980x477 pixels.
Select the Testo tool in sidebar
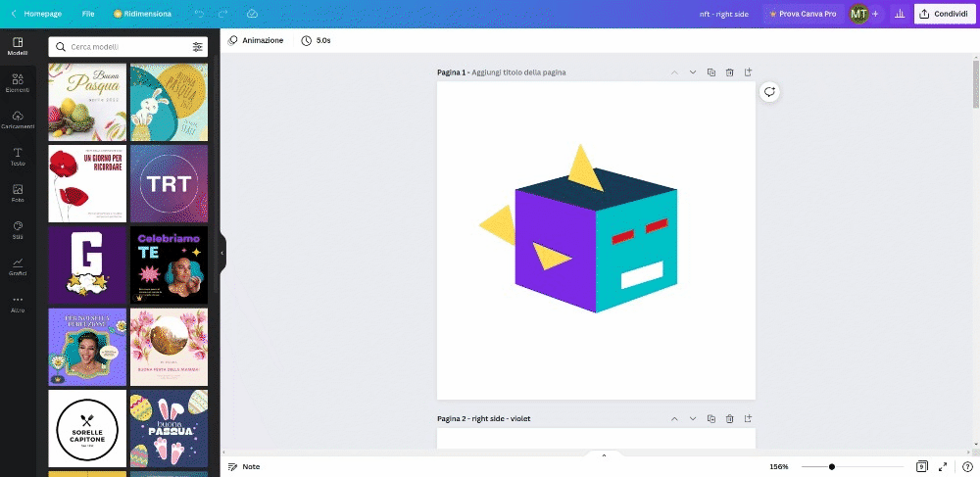coord(18,157)
